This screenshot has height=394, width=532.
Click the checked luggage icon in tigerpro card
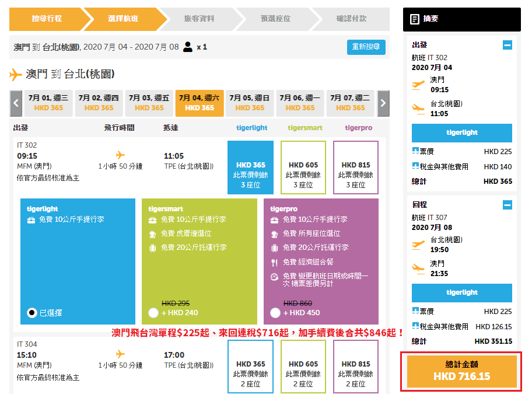(274, 248)
